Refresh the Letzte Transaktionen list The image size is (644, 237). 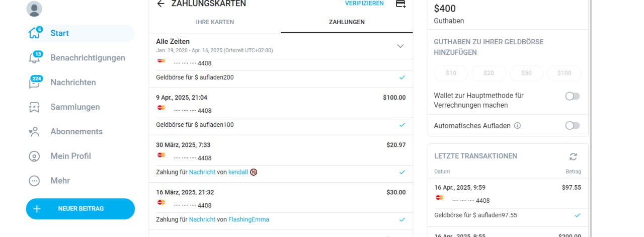coord(573,156)
